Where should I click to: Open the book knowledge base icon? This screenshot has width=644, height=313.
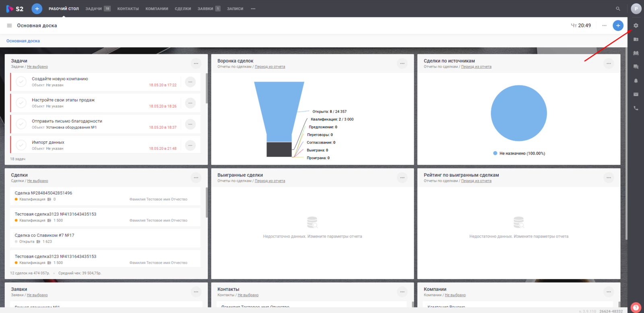point(636,53)
